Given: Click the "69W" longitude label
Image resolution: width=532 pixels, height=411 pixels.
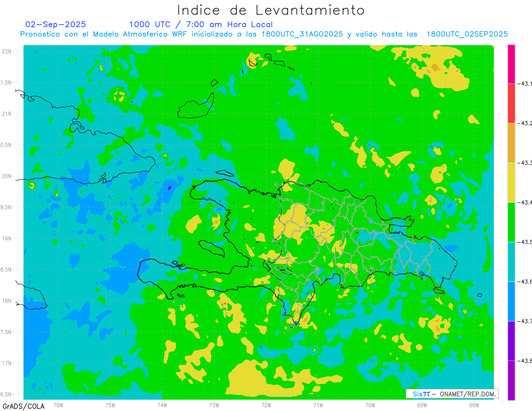Looking at the screenshot, I should pos(422,405).
